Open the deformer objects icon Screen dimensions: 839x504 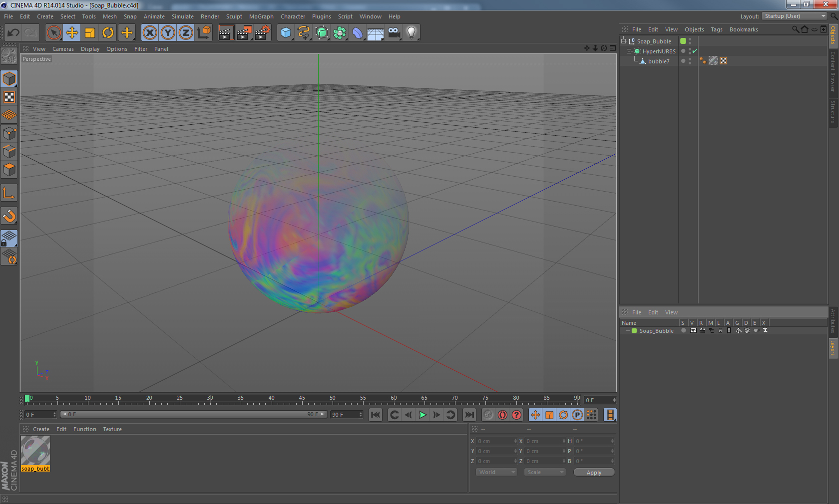[x=358, y=33]
